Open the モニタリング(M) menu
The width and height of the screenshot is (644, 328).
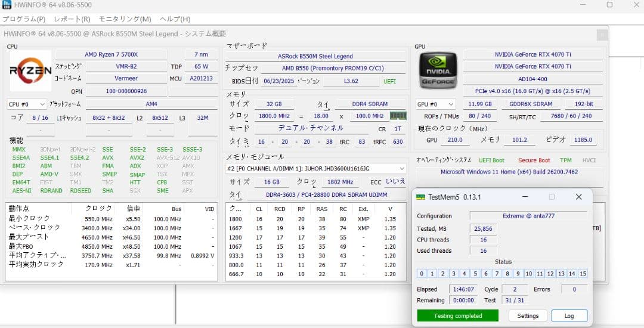[125, 19]
